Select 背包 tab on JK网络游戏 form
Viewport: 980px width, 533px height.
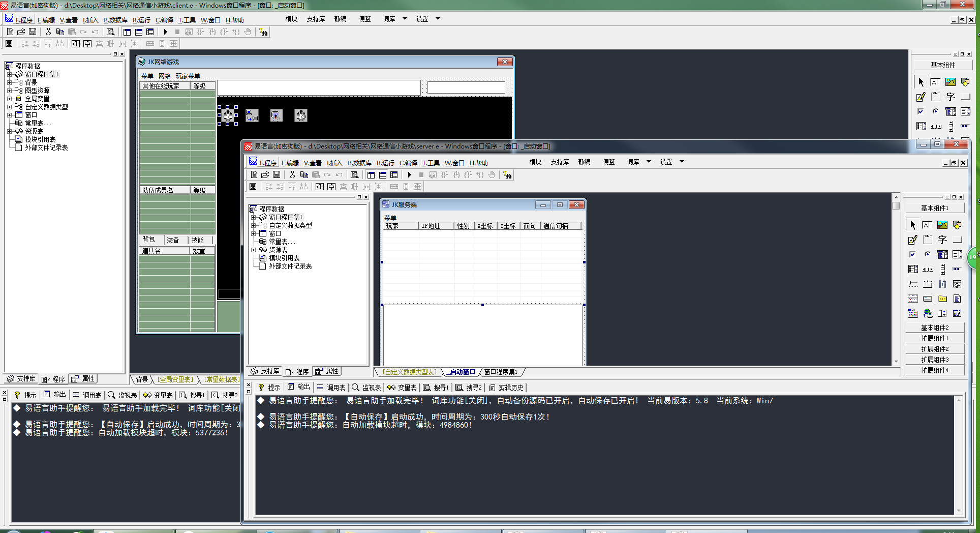click(151, 240)
